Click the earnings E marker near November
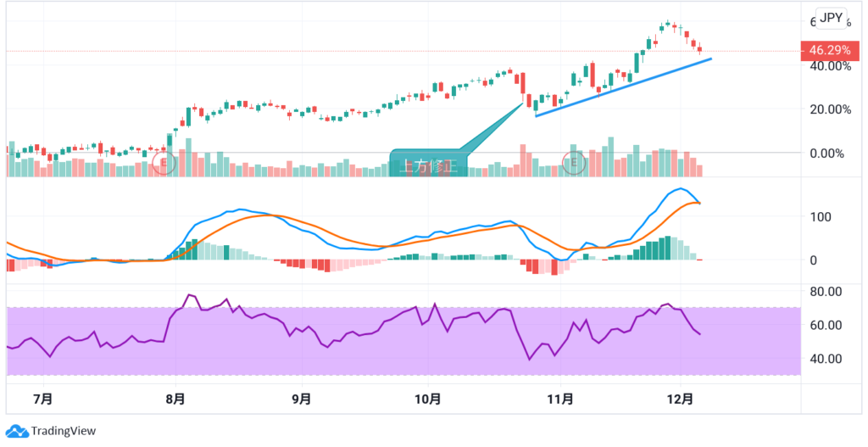The width and height of the screenshot is (868, 447). pyautogui.click(x=575, y=161)
